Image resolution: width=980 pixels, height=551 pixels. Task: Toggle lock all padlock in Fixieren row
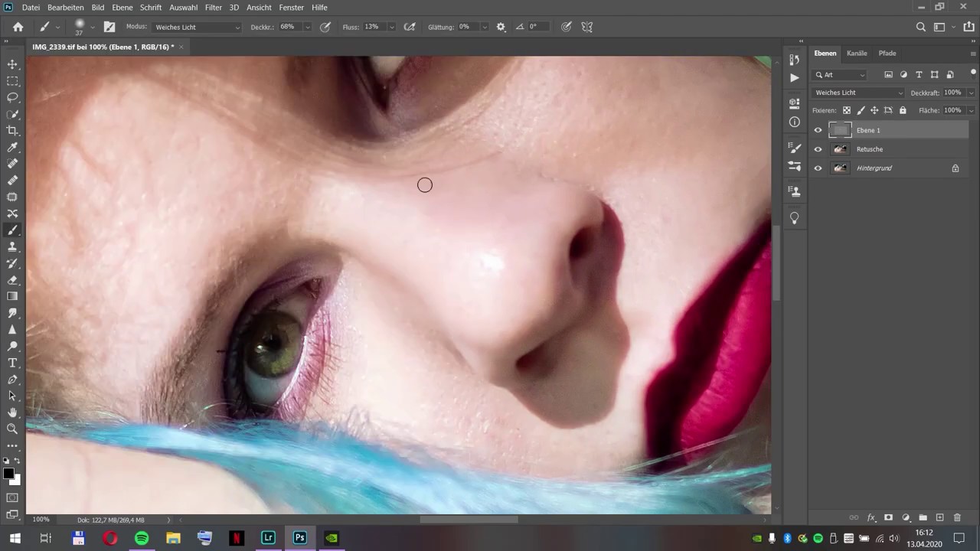(x=903, y=110)
